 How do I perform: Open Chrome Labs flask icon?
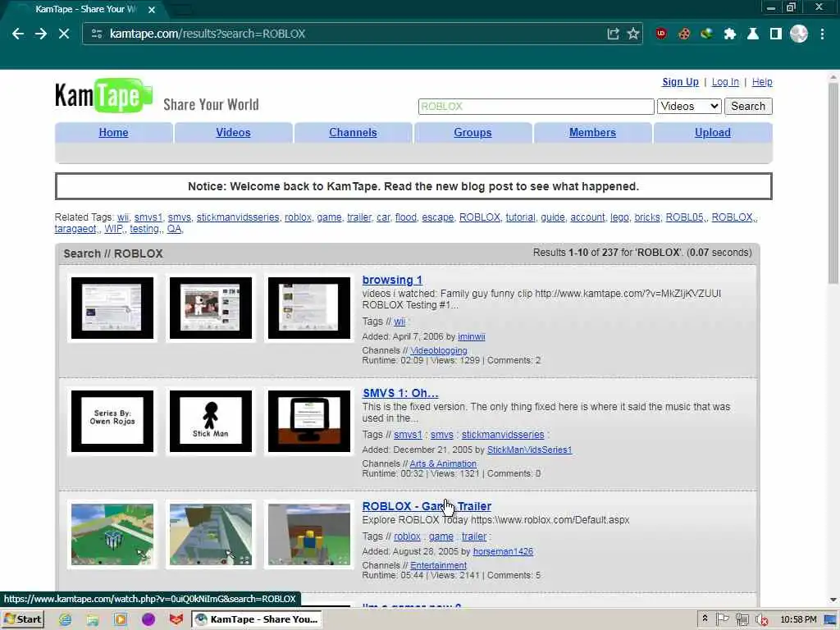[753, 34]
